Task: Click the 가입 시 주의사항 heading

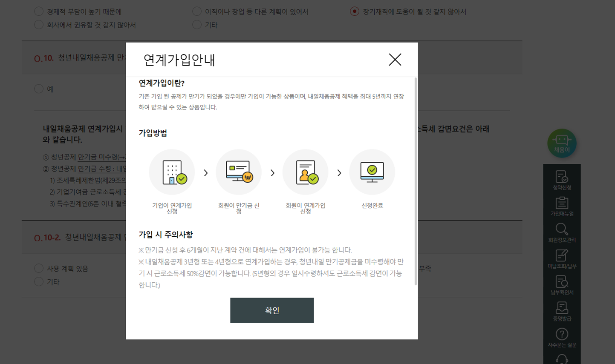Action: (x=165, y=235)
